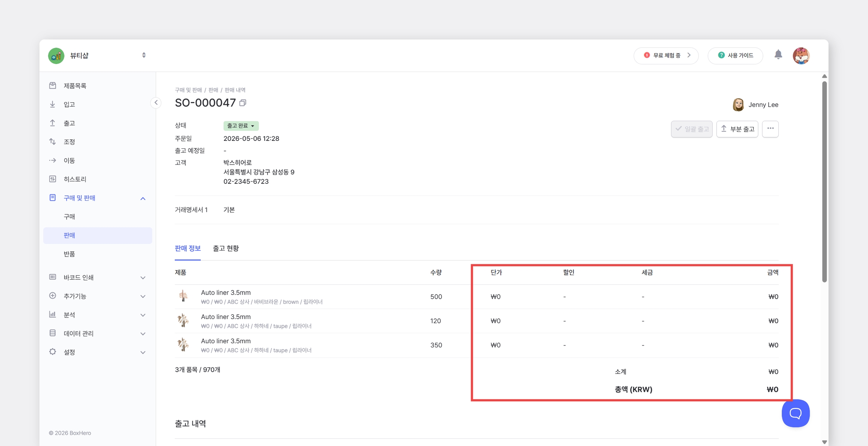
Task: Click brown Auto liner product thumbnail, 500 quantity
Action: pos(183,296)
